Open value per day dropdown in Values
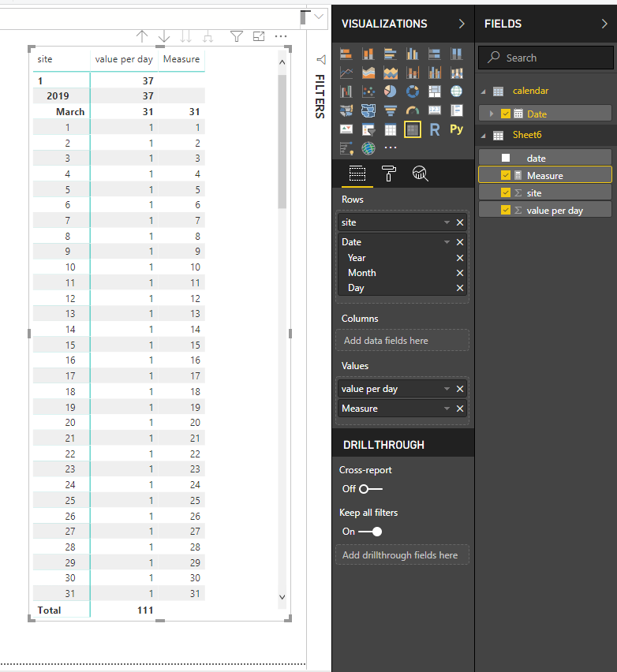 pos(447,389)
